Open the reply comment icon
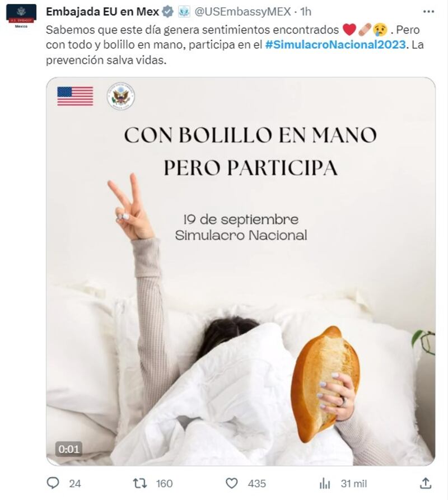 click(x=53, y=483)
